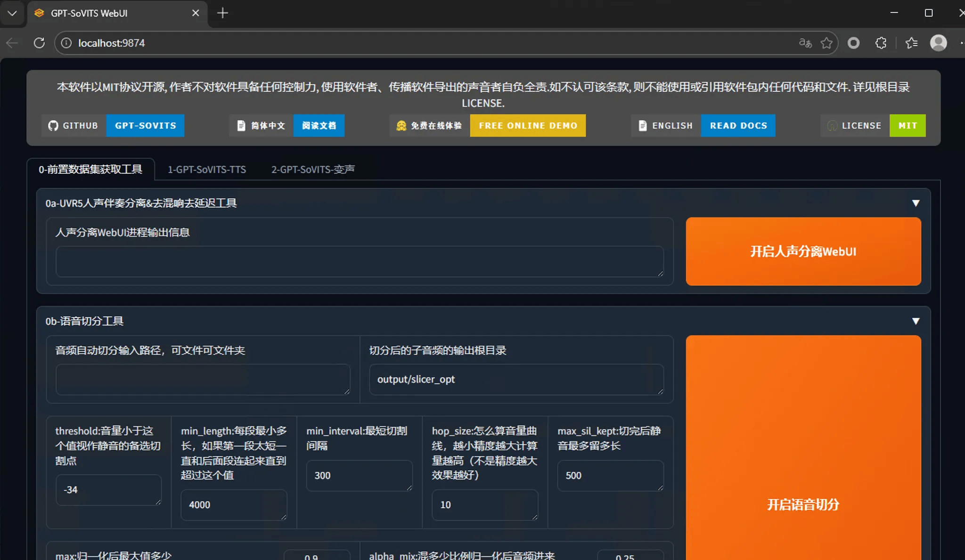Open the tab search chevron
The image size is (965, 560).
(12, 13)
